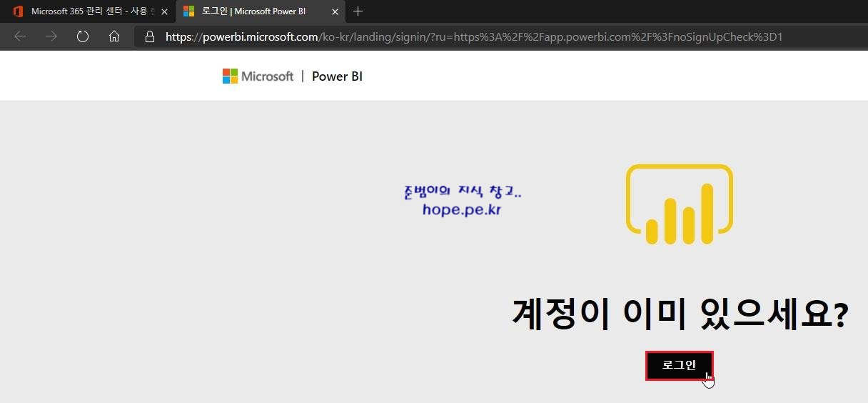Click the Microsoft favicon on second tab
The height and width of the screenshot is (403, 868).
pos(189,11)
